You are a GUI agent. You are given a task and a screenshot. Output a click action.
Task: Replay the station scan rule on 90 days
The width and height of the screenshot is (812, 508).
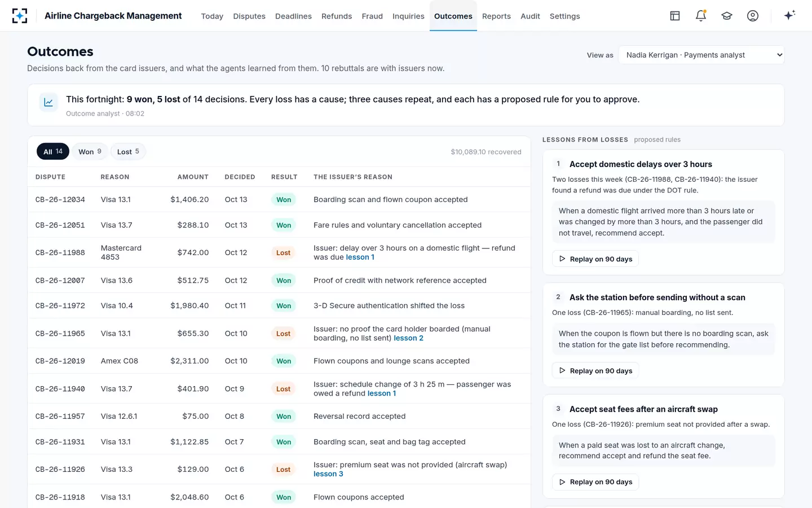[595, 371]
